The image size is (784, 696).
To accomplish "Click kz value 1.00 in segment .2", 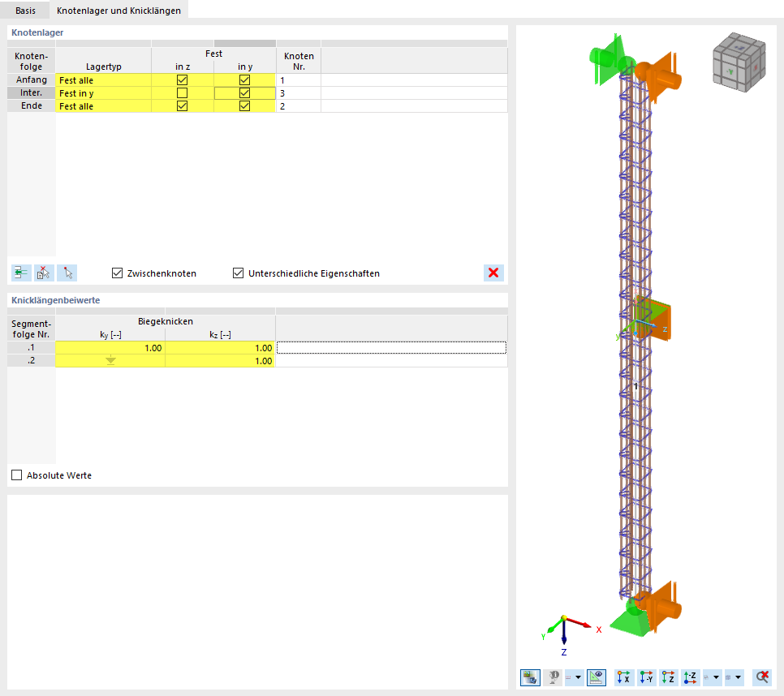I will click(x=221, y=361).
